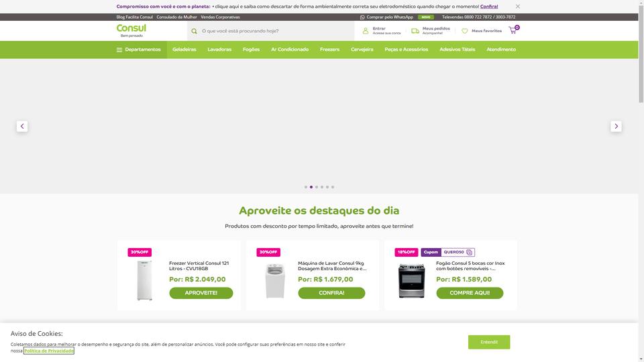
Task: Click 18%OFF badge on stove card
Action: 407,253
